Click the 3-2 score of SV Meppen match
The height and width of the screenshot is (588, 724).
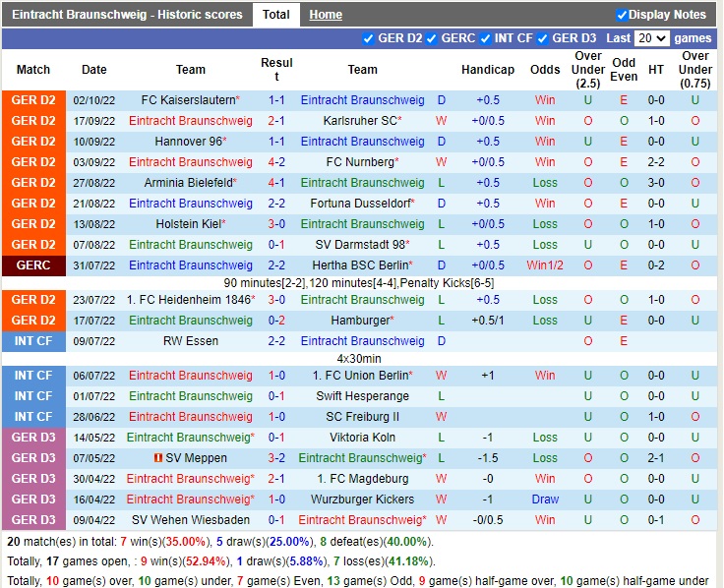point(276,458)
